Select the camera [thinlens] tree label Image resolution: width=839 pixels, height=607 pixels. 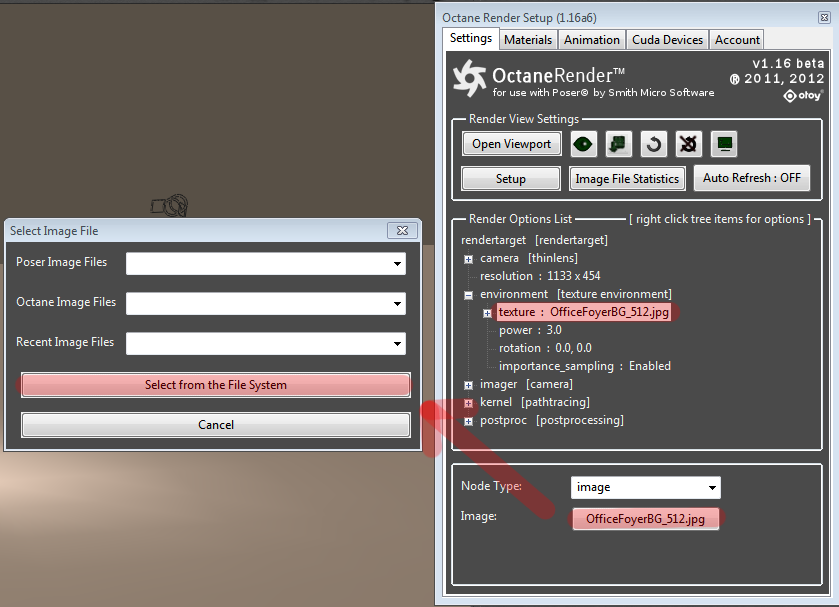coord(529,258)
